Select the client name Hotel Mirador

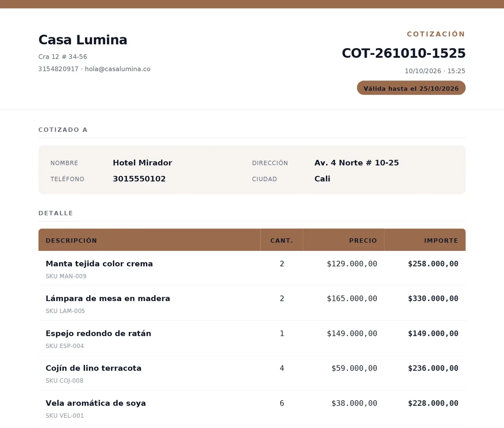(142, 163)
